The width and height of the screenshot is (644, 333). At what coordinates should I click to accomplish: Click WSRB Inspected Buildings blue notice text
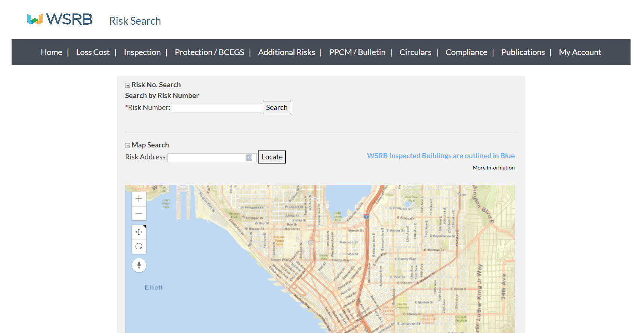click(x=441, y=156)
